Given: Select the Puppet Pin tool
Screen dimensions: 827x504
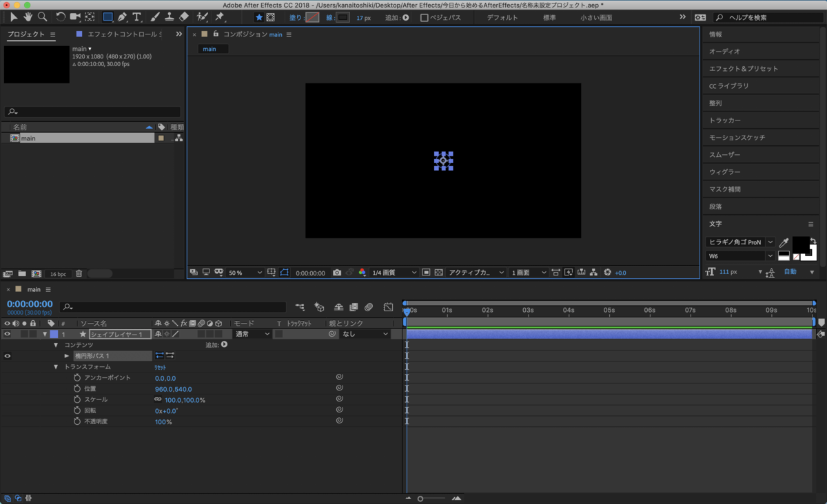Looking at the screenshot, I should 220,17.
